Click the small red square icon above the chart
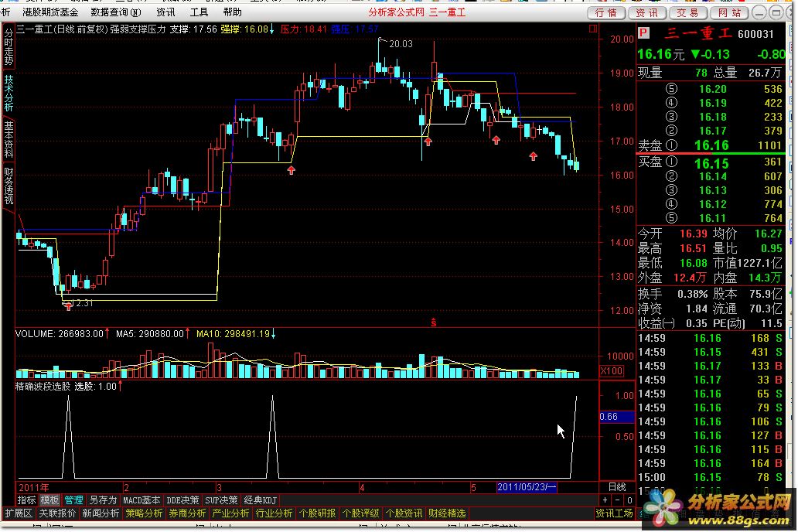798x532 pixels. point(593,29)
